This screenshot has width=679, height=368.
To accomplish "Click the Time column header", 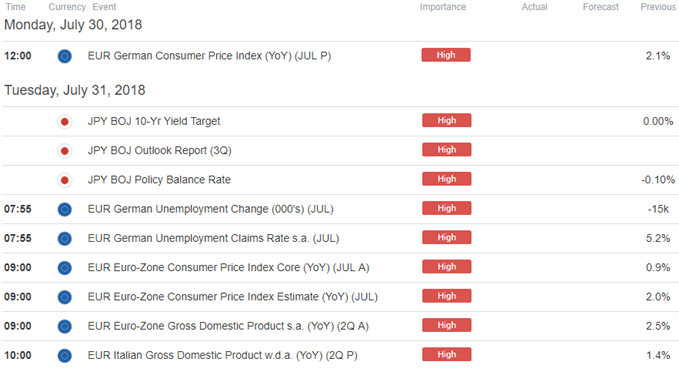I will click(15, 7).
